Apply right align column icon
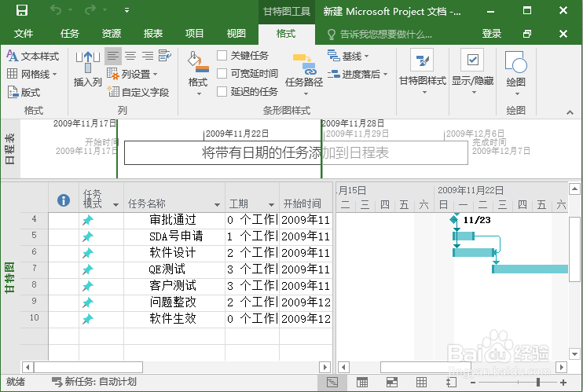Viewport: 583px width, 392px height. pos(147,56)
